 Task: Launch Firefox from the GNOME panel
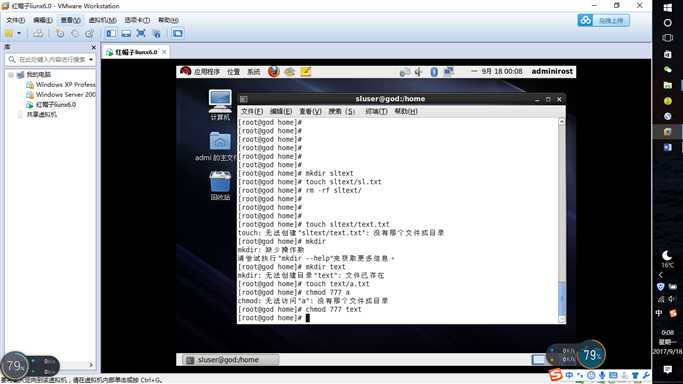pyautogui.click(x=274, y=71)
